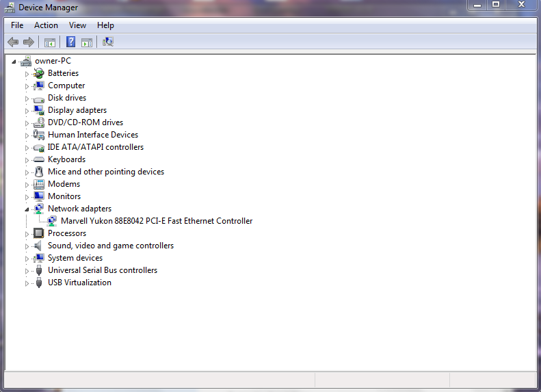
Task: Expand the Computer node arrow
Action: pyautogui.click(x=27, y=86)
